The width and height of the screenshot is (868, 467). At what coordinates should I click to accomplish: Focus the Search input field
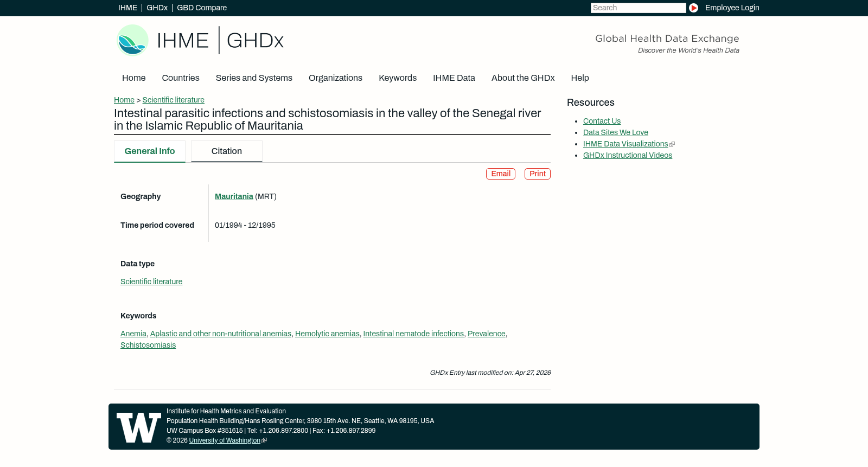639,8
